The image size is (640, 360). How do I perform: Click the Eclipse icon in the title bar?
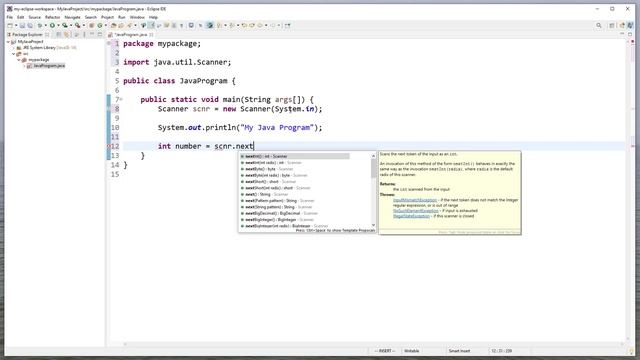(9, 9)
